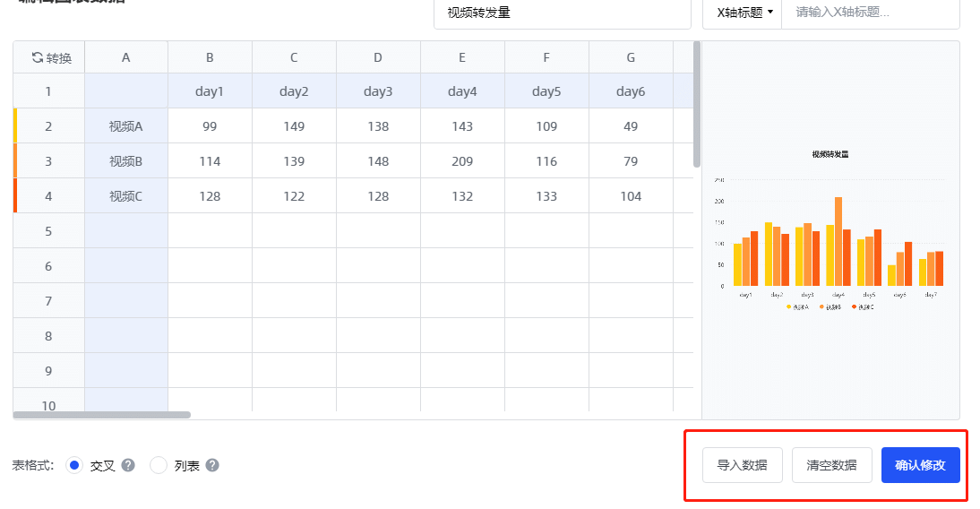Select column G header
980x509 pixels.
(x=631, y=58)
